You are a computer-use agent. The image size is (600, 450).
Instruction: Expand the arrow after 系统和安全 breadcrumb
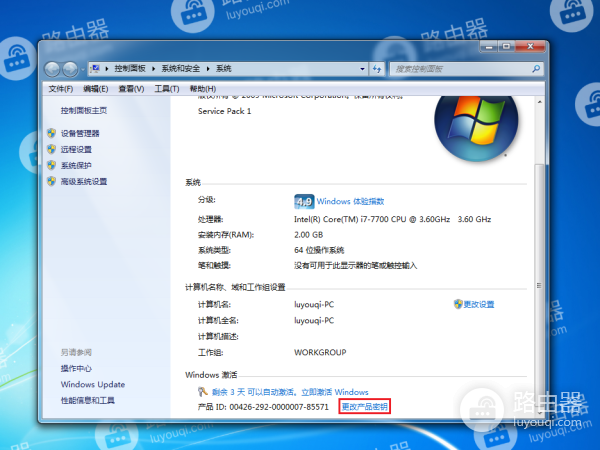pyautogui.click(x=208, y=69)
